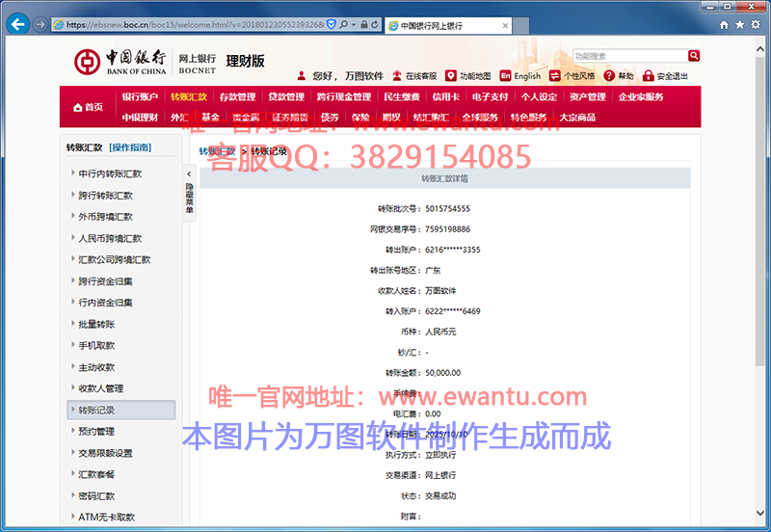The height and width of the screenshot is (532, 771).
Task: Open the 中银理财 menu
Action: [140, 117]
